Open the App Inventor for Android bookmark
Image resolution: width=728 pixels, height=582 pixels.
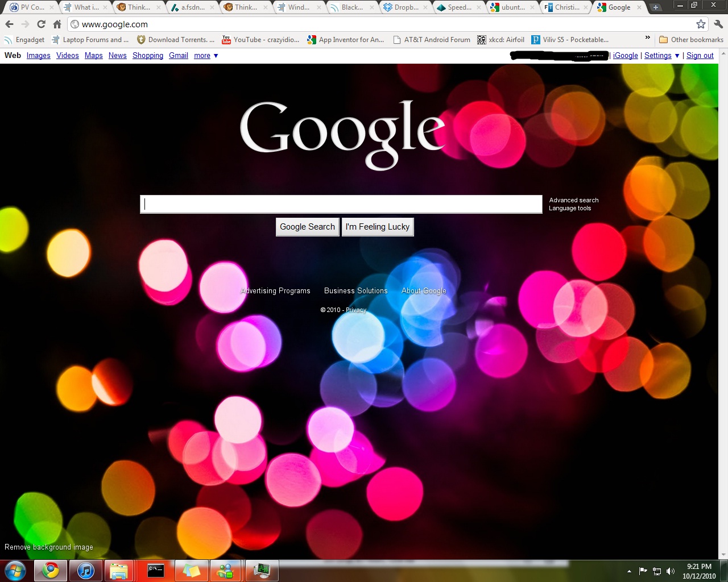346,40
